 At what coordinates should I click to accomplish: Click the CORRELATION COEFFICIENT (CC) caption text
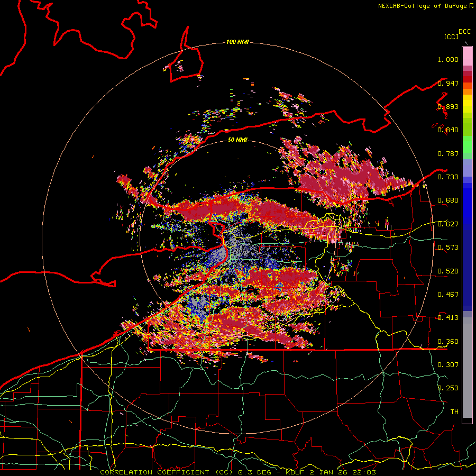click(x=167, y=472)
